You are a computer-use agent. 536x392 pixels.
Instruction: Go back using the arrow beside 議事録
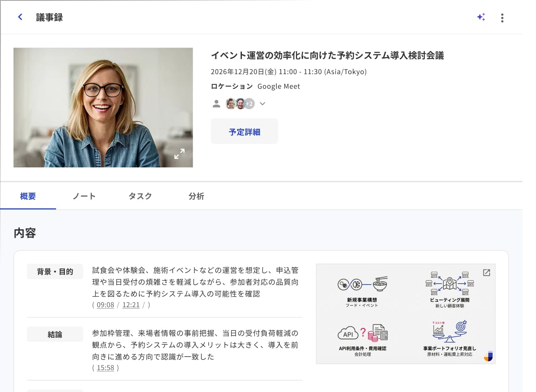20,17
